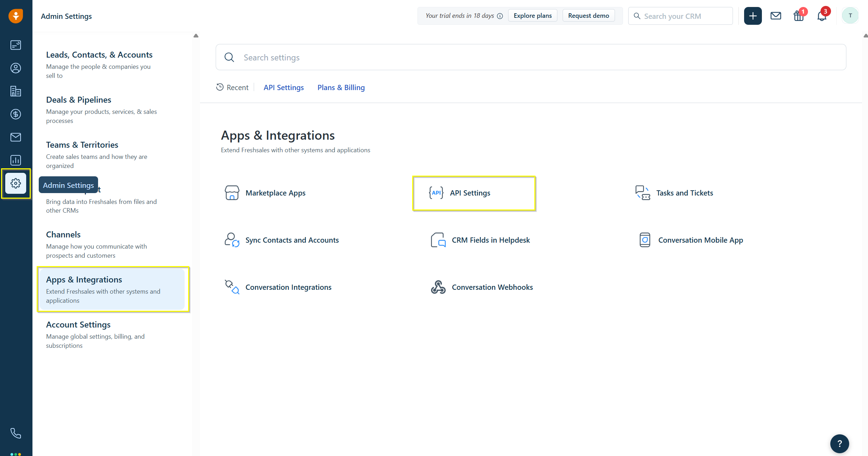
Task: Click the CRM Fields in Helpdesk icon
Action: [438, 240]
